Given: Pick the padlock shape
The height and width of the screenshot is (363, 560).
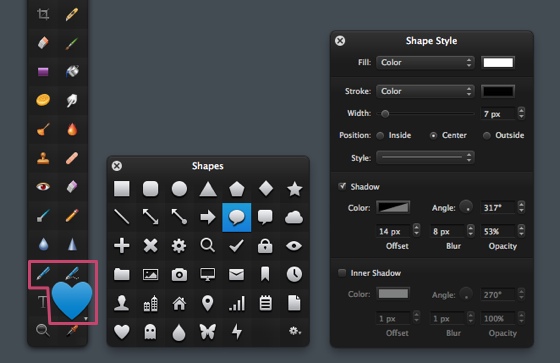Looking at the screenshot, I should click(265, 246).
